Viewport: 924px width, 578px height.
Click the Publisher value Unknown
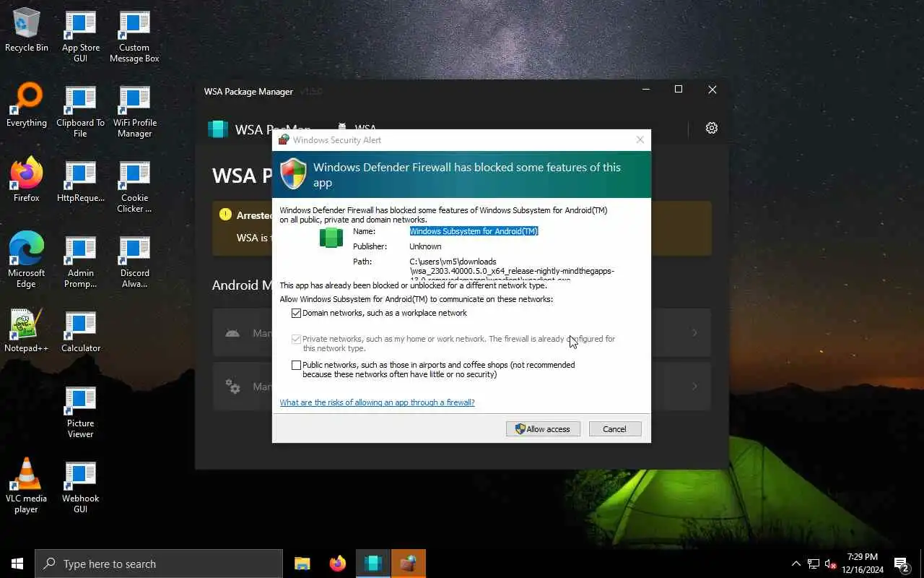click(425, 246)
